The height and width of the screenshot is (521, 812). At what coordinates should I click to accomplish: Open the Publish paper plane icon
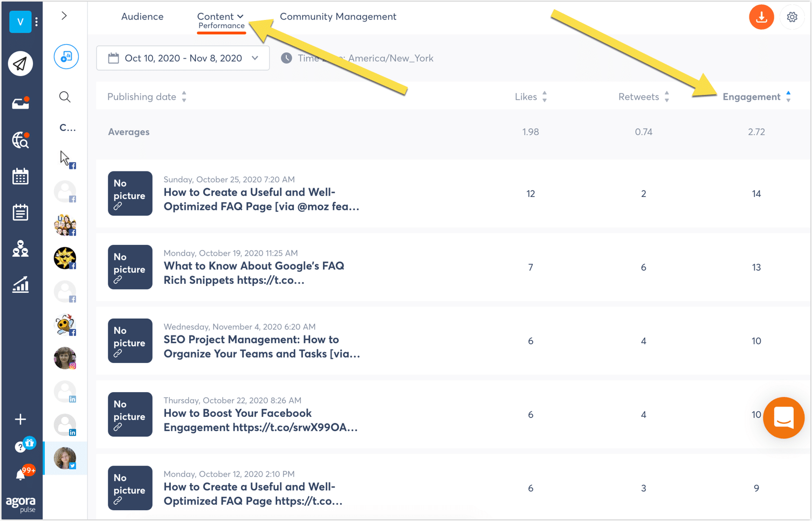click(20, 64)
